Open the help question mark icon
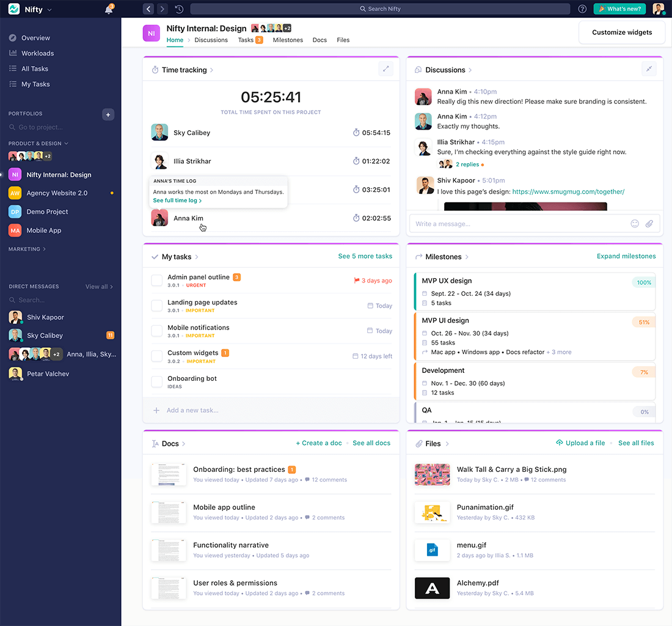 coord(582,9)
